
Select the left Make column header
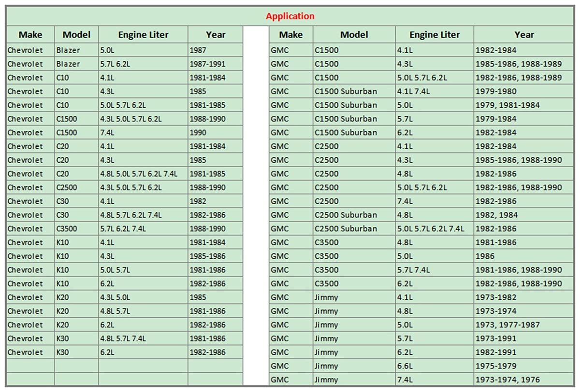point(30,35)
